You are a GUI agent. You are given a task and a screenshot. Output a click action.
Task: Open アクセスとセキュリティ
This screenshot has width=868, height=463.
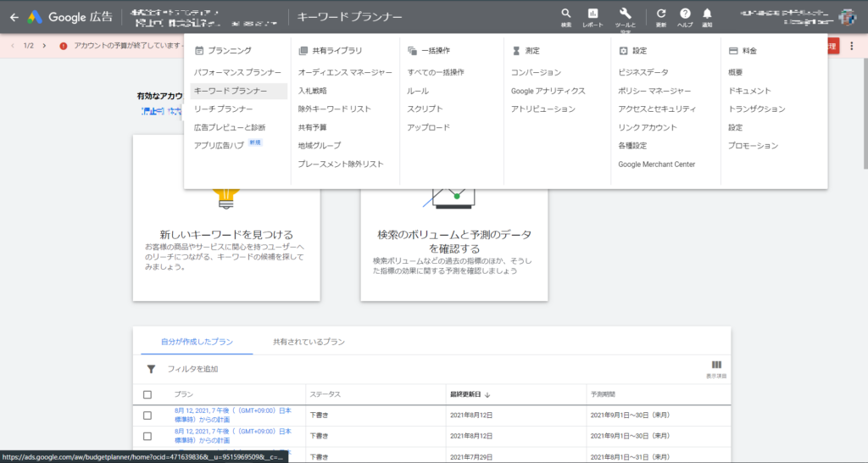pyautogui.click(x=657, y=109)
